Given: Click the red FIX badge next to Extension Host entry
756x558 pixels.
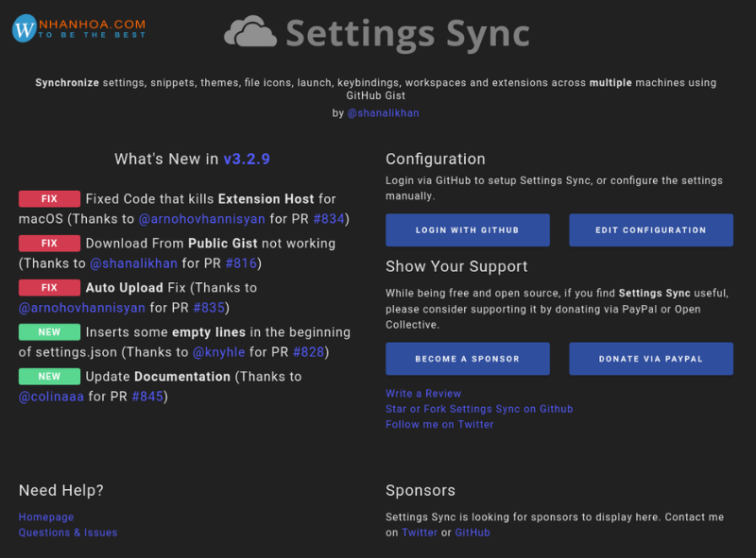Looking at the screenshot, I should (49, 198).
